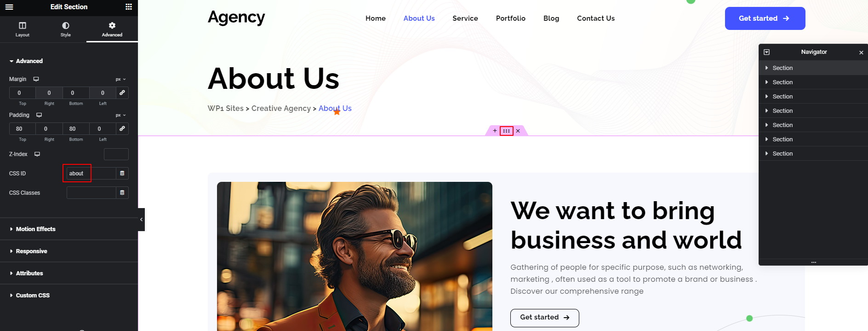Viewport: 868px width, 331px height.
Task: Toggle linked Padding values icon
Action: click(122, 128)
